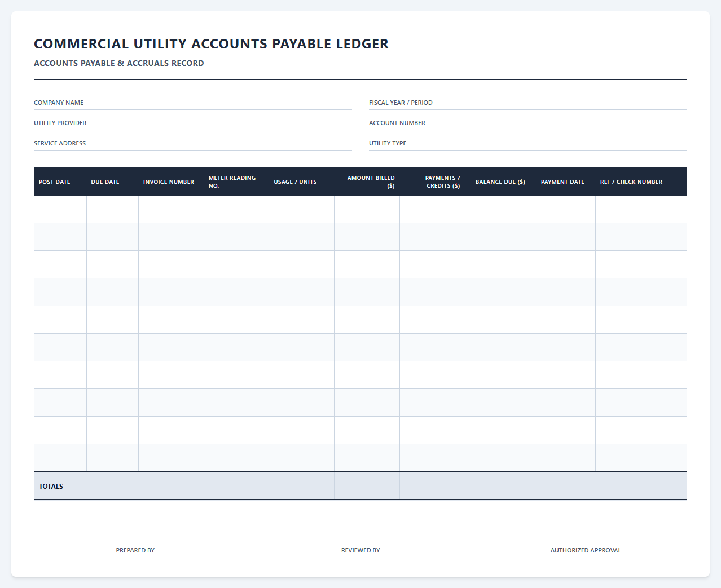Select the "Reviewed By" signature line
The height and width of the screenshot is (588, 721).
point(360,541)
